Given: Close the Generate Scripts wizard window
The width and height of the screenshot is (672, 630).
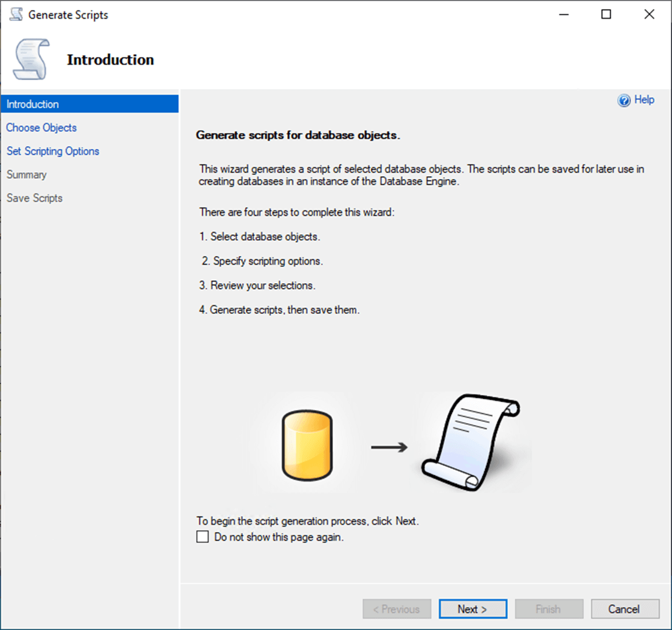Looking at the screenshot, I should (649, 14).
